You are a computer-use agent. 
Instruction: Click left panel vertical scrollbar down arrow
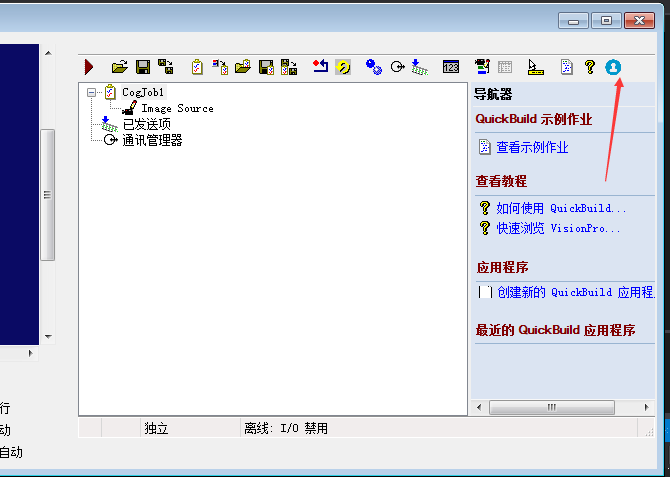[48, 337]
